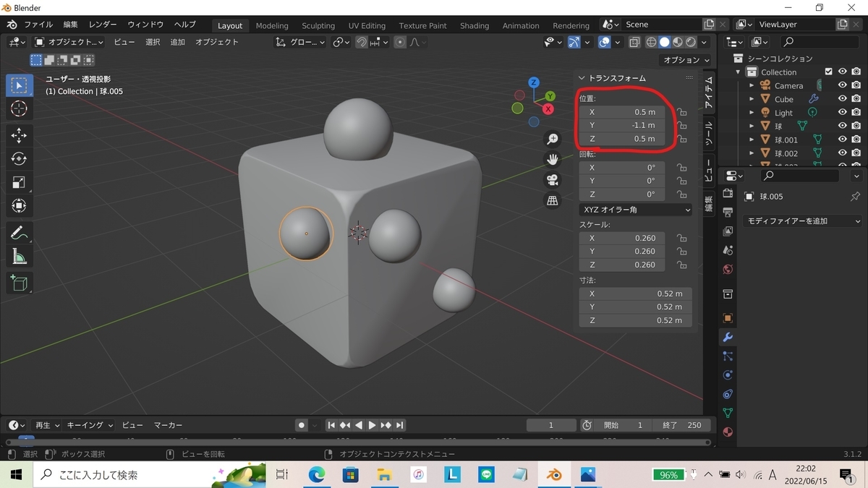This screenshot has width=868, height=488.
Task: Switch to the UV Editing workspace tab
Action: click(367, 25)
